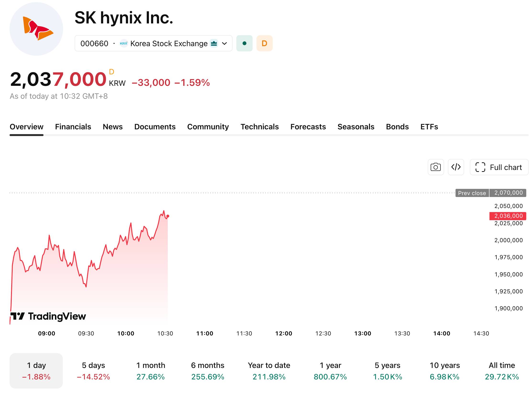Open the embed code icon button
This screenshot has height=394, width=532.
pyautogui.click(x=456, y=167)
